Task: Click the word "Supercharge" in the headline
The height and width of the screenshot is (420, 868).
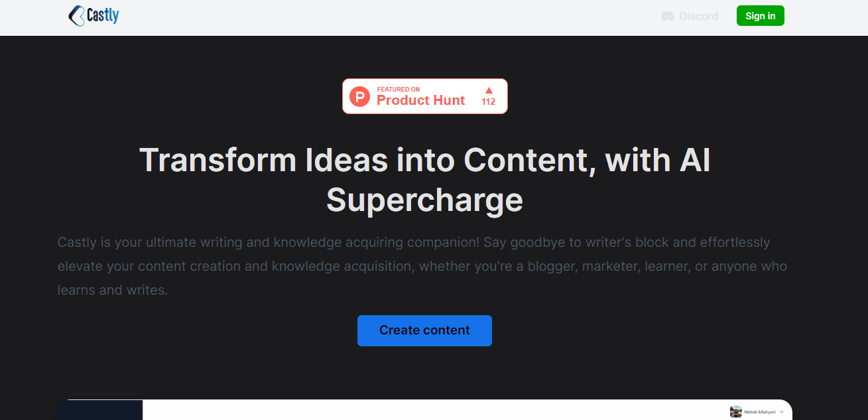Action: click(424, 200)
